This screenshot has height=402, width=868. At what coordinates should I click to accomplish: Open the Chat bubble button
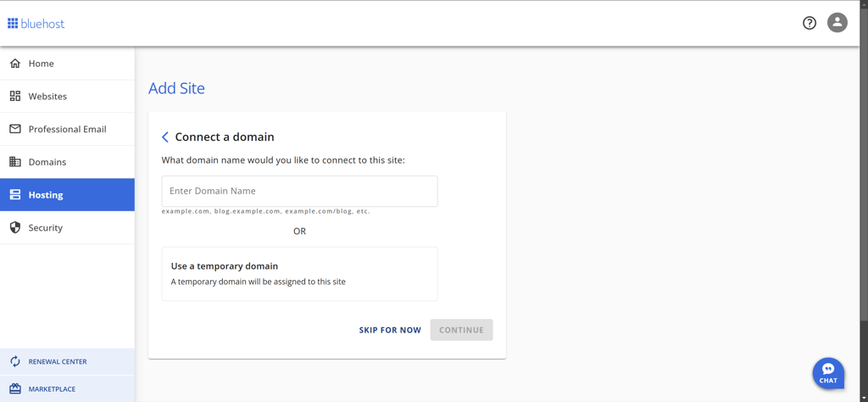pos(828,374)
